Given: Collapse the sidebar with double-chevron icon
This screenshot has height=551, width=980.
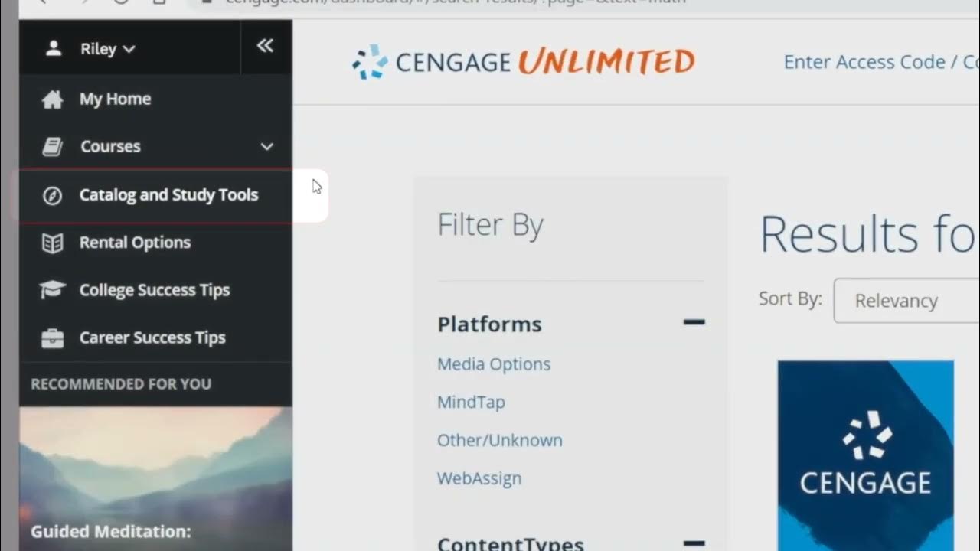Looking at the screenshot, I should [265, 46].
